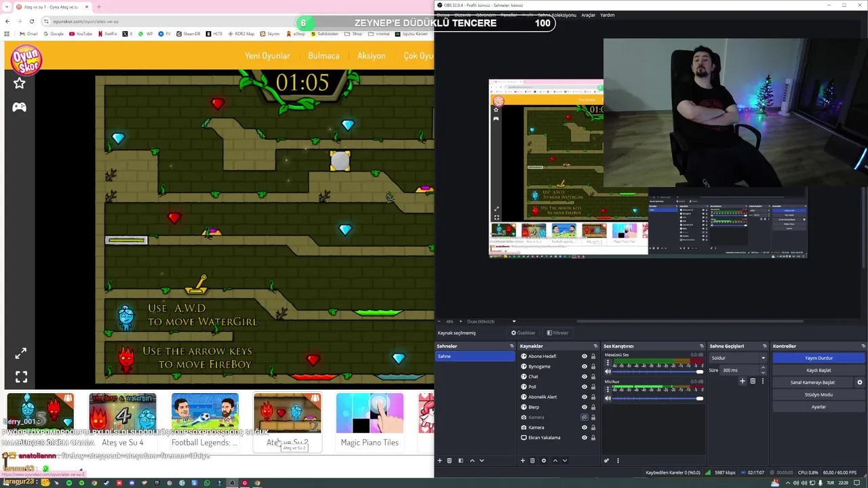This screenshot has height=488, width=868.
Task: Open Aksiyon site category
Action: pos(372,56)
